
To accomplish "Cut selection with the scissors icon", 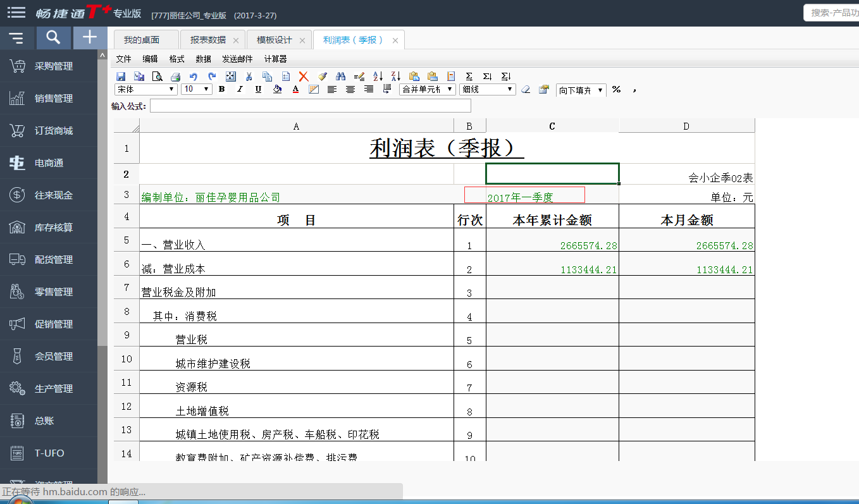I will (x=249, y=77).
